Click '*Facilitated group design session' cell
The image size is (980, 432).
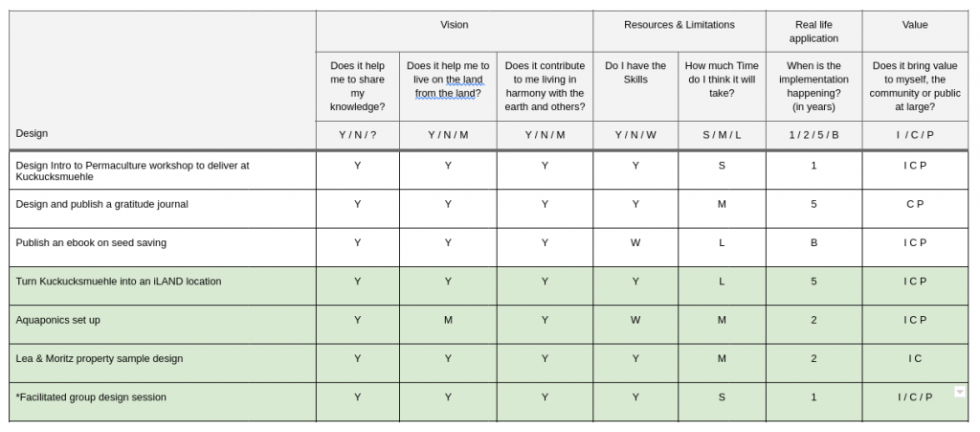91,398
